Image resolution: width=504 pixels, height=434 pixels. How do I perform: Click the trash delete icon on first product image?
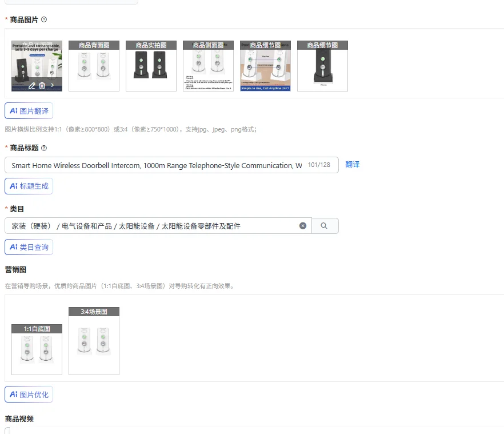coord(42,86)
